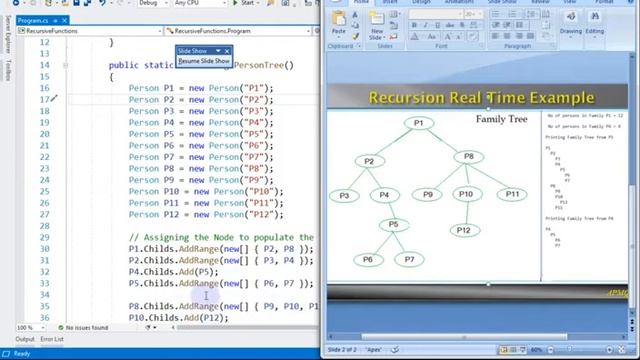
Task: Click the PowerPoint zoom slider handle
Action: click(x=570, y=350)
